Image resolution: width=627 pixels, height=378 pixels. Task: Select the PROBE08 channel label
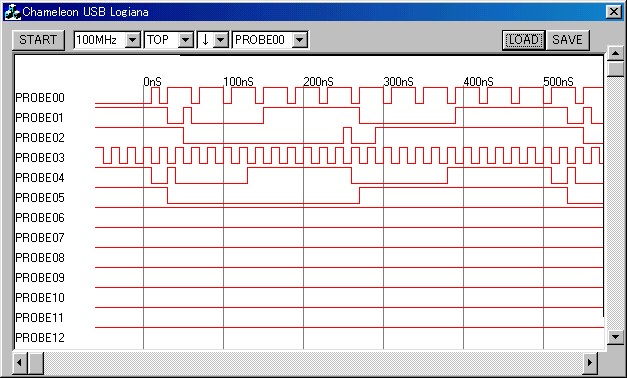(40, 258)
